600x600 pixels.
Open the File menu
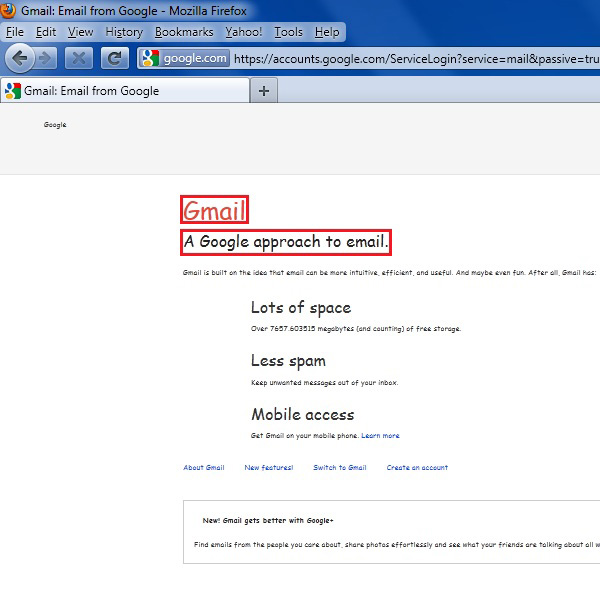coord(15,32)
